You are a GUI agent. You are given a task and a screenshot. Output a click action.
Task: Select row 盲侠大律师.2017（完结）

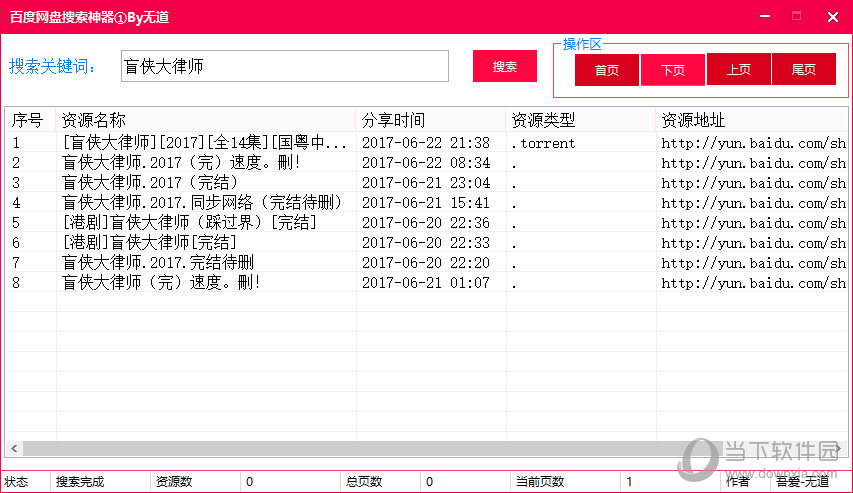[x=426, y=183]
